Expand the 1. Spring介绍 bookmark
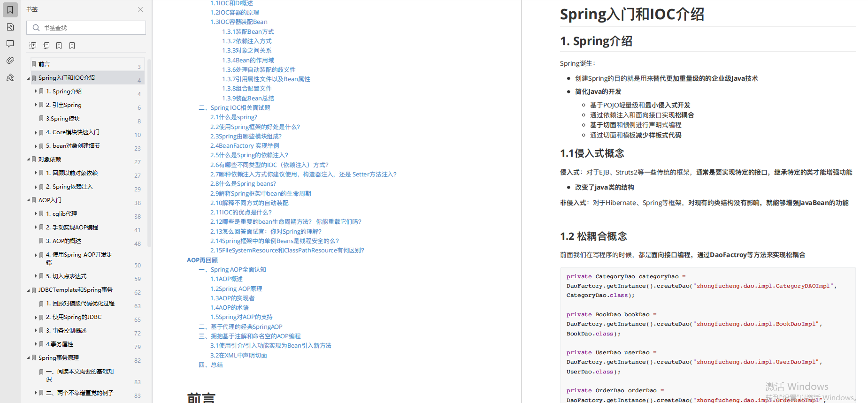This screenshot has height=403, width=868. pyautogui.click(x=36, y=91)
